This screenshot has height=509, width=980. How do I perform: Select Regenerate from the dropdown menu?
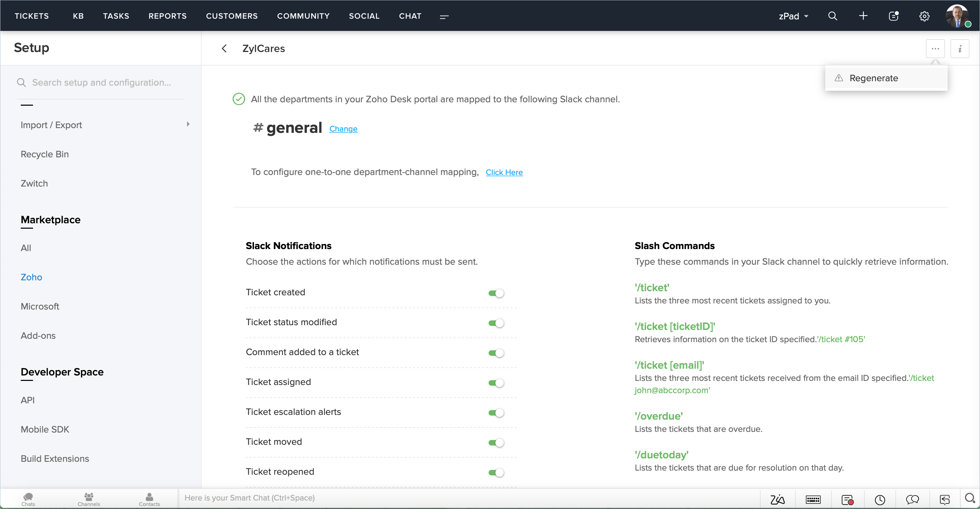point(874,78)
